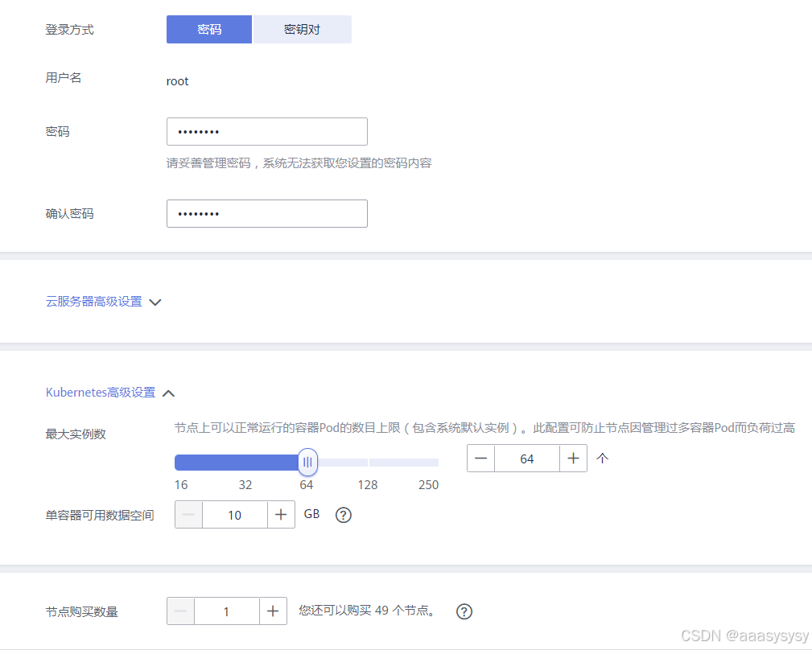Screen dimensions: 812x650
Task: Click the node quantity input showing 1
Action: click(x=227, y=611)
